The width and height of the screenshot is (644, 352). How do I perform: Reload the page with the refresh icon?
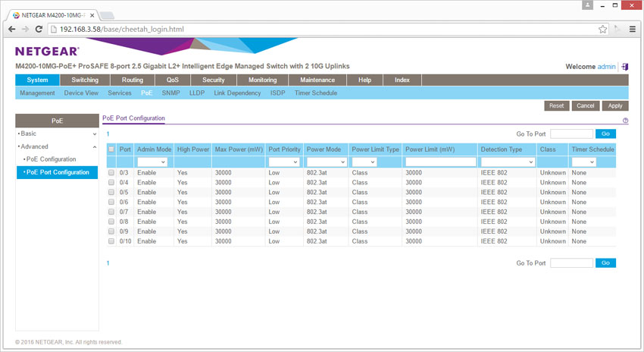[39, 29]
